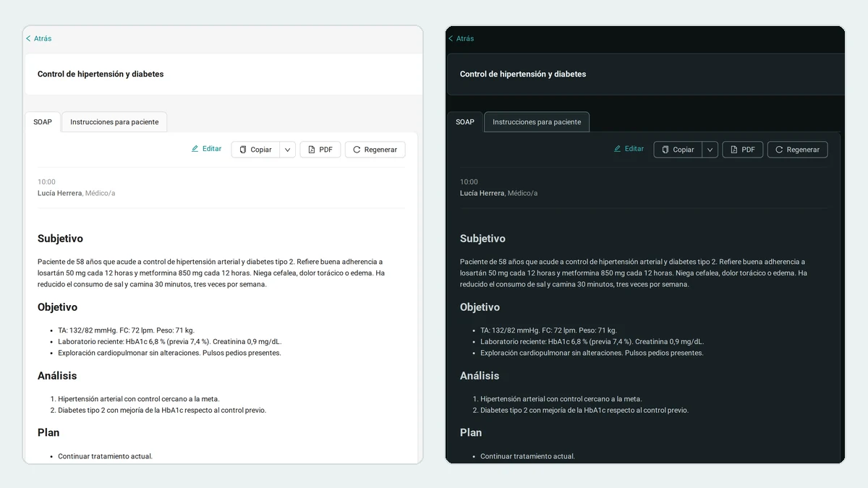Click the pencil Editar button, light panel
Screen dimensions: 868x488
[x=207, y=149]
